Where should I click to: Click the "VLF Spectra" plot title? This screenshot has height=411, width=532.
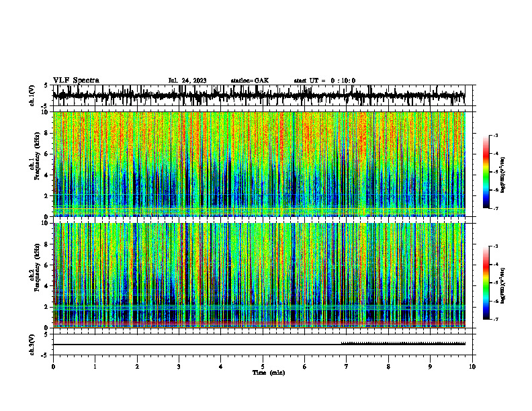point(76,81)
